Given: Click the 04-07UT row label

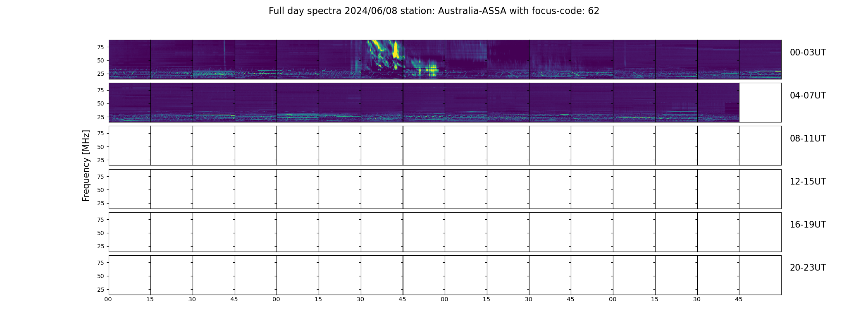Looking at the screenshot, I should (x=808, y=96).
